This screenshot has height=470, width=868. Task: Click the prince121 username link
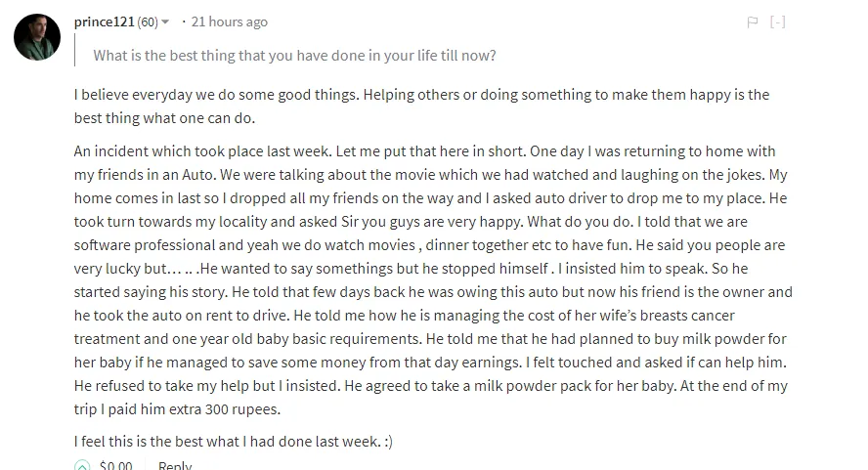(x=104, y=21)
